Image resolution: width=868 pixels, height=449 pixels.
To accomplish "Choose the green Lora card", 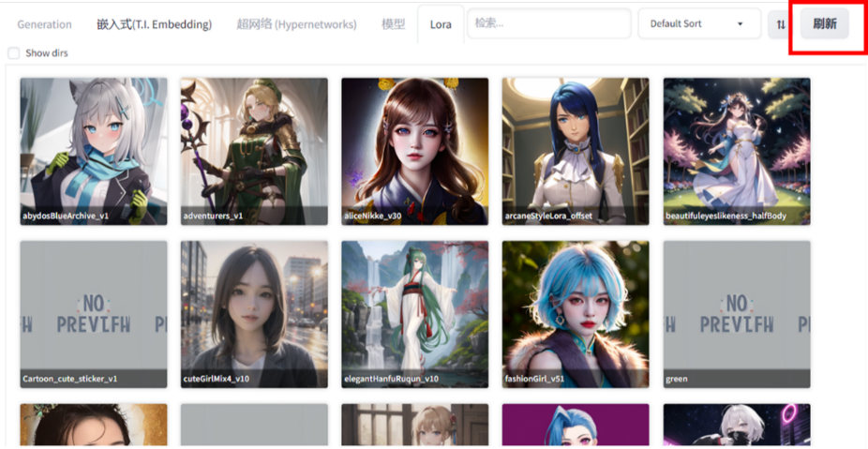I will pos(737,314).
